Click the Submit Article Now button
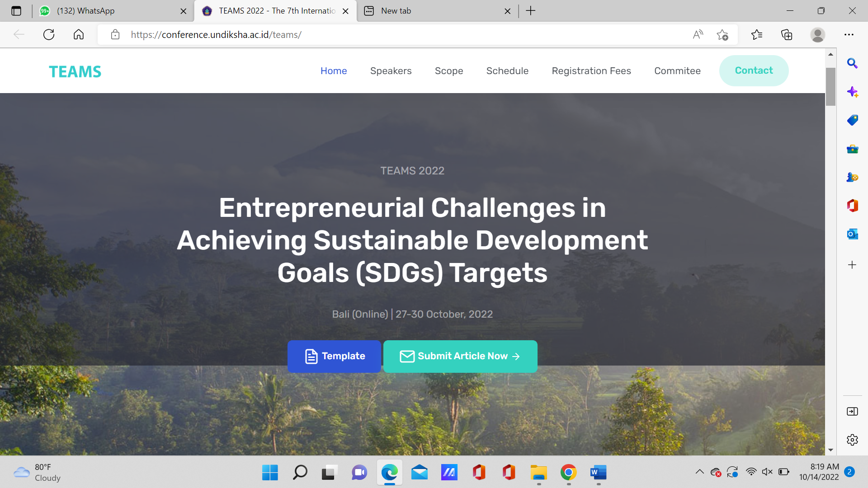 pos(460,356)
